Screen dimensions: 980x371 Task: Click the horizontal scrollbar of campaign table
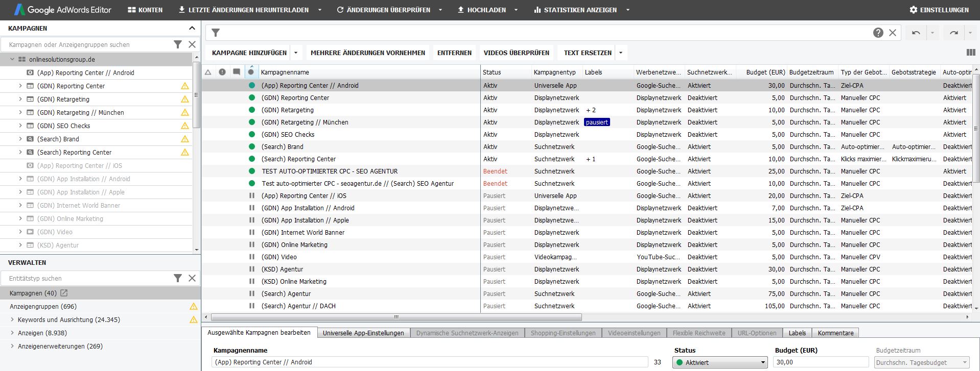[x=396, y=317]
